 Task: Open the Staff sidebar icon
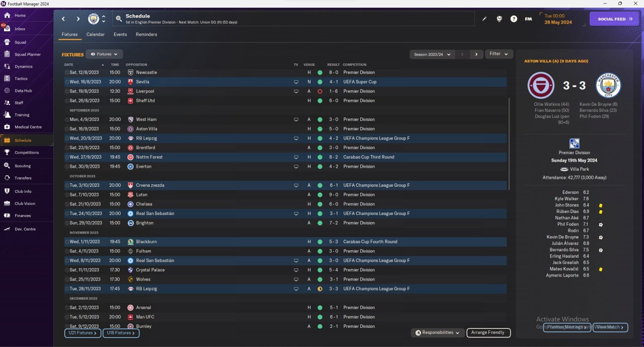(7, 103)
